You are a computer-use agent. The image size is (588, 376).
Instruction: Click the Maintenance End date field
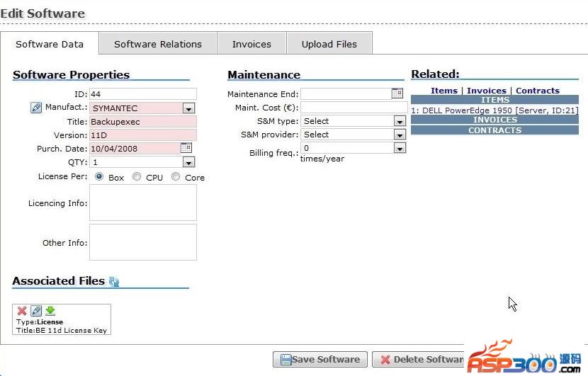pos(346,93)
